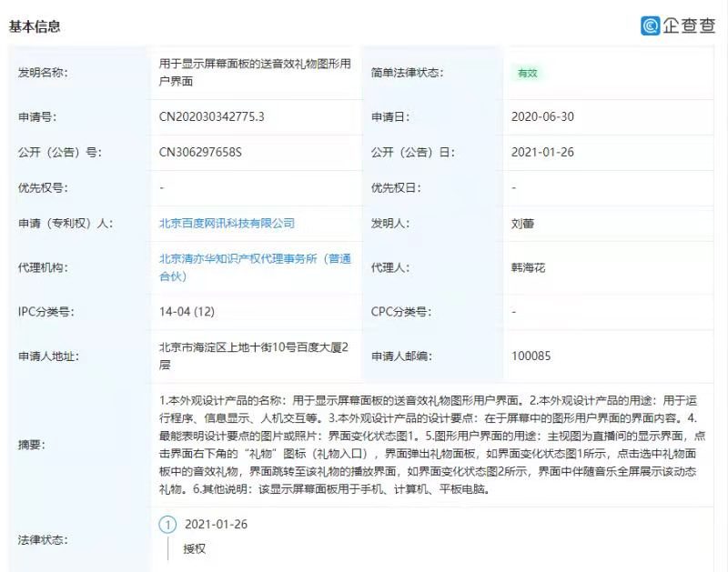
Task: Select application number CN202030342775.3
Action: click(211, 116)
